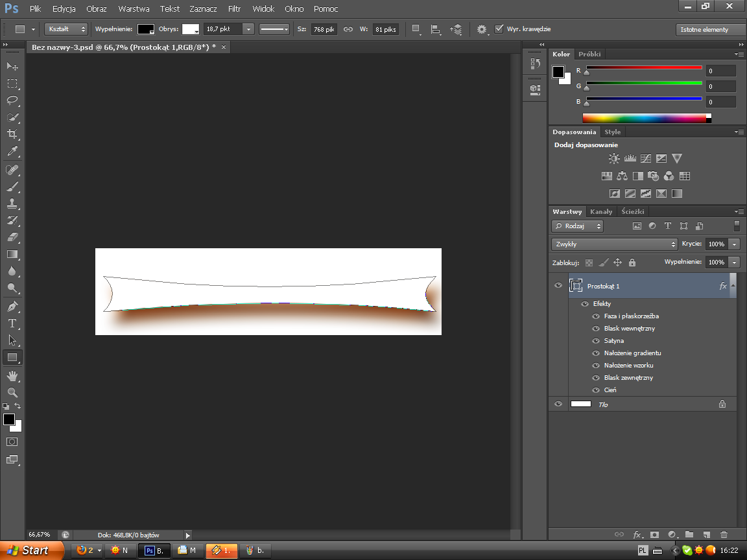Select the Blur tool
This screenshot has width=747, height=560.
pos(12,271)
